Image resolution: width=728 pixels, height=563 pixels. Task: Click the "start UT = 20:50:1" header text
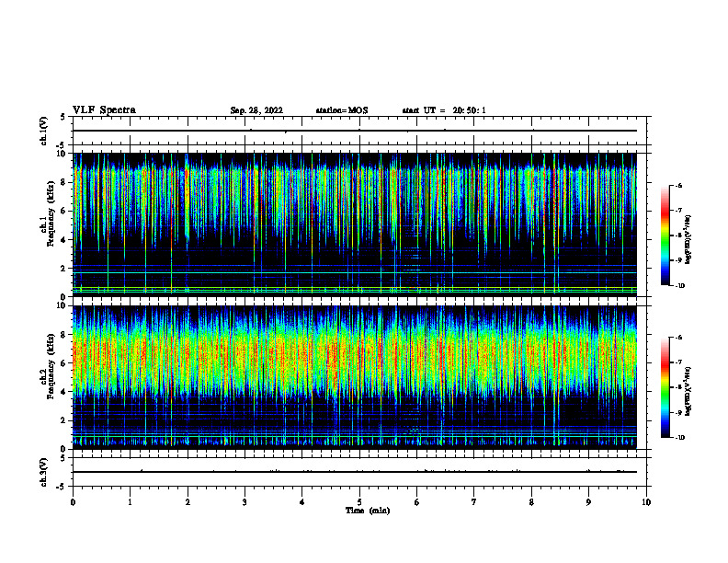pos(444,110)
